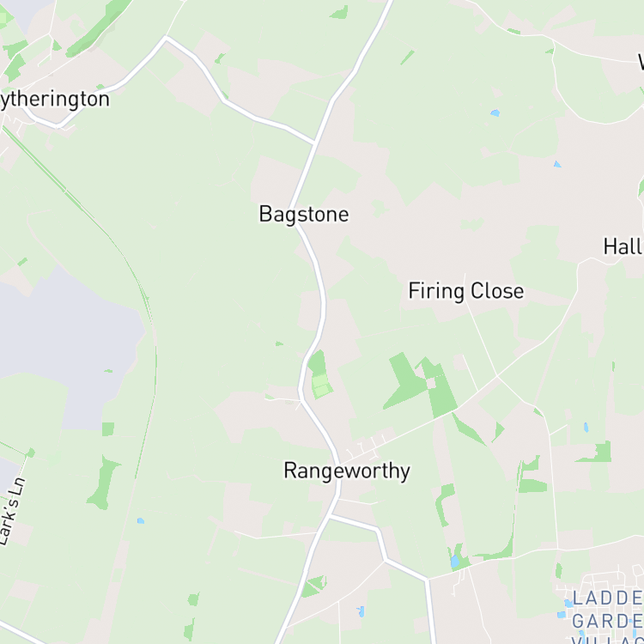Select the Ladden Garden Village label

608,616
